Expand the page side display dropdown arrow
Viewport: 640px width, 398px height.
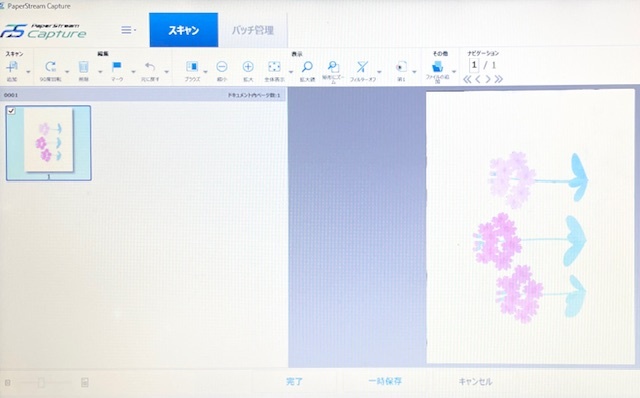click(414, 72)
